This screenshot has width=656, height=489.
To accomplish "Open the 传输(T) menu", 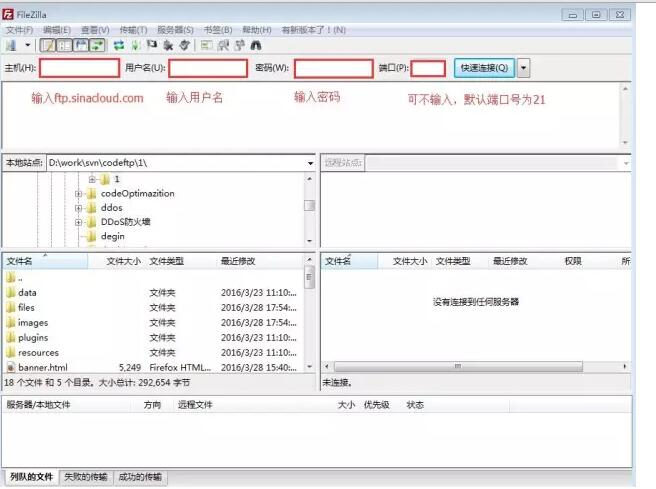I will tap(133, 30).
